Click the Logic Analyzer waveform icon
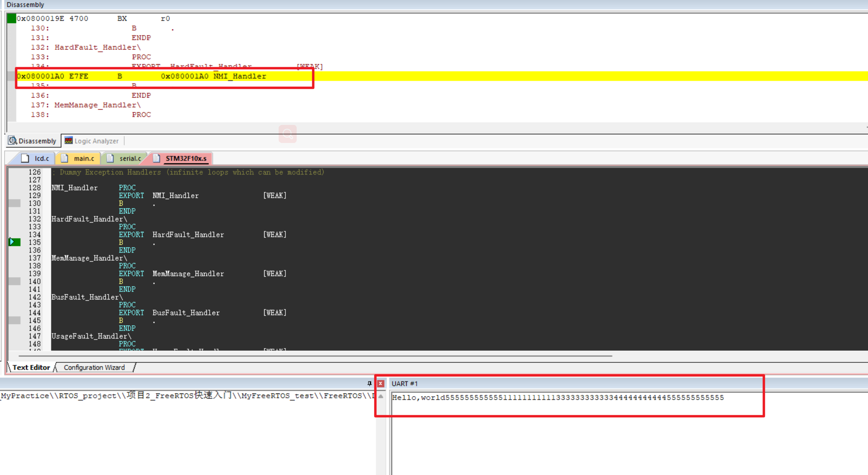The width and height of the screenshot is (868, 475). (x=69, y=141)
